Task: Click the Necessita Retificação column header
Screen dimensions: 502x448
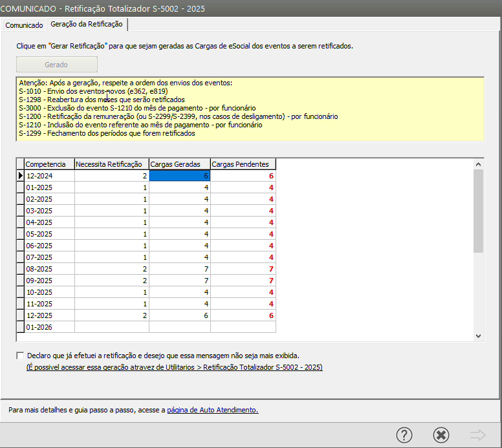Action: [112, 164]
